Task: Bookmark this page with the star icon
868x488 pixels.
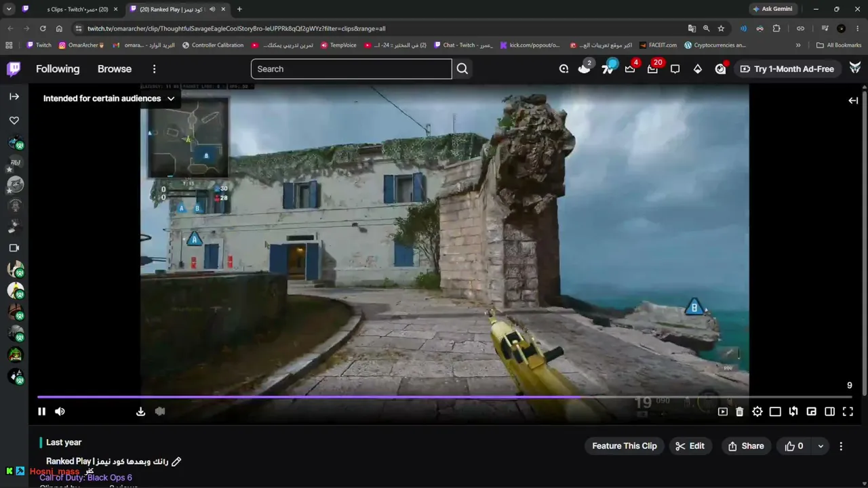Action: pos(721,28)
